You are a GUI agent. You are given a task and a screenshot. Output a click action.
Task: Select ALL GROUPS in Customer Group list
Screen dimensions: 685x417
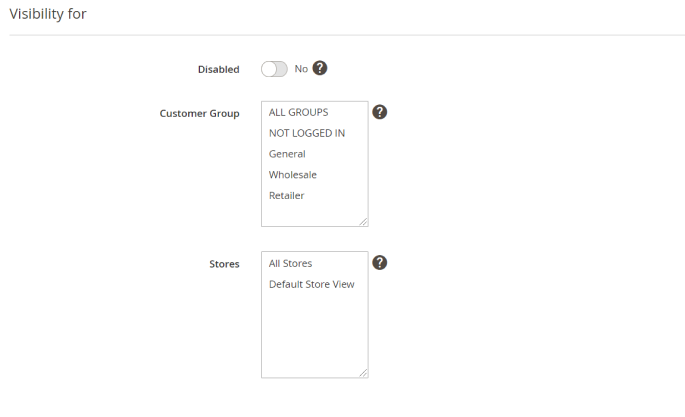coord(298,112)
